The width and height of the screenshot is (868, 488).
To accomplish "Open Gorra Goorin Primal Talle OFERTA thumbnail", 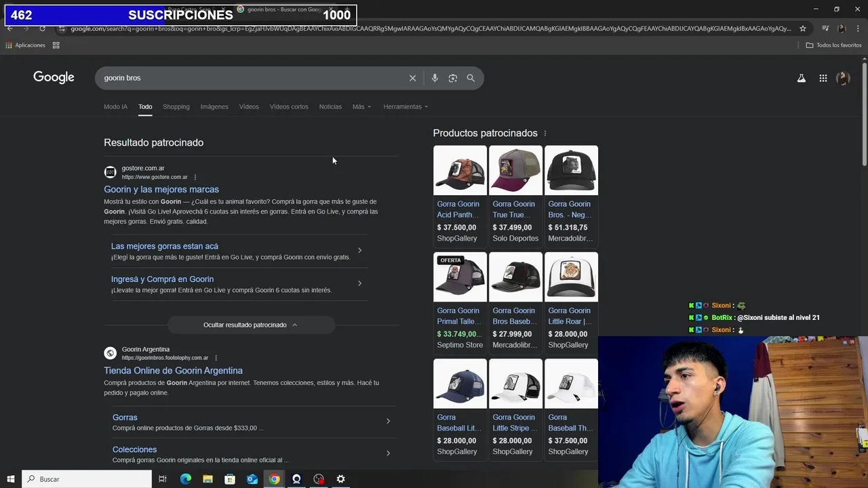I will point(460,277).
